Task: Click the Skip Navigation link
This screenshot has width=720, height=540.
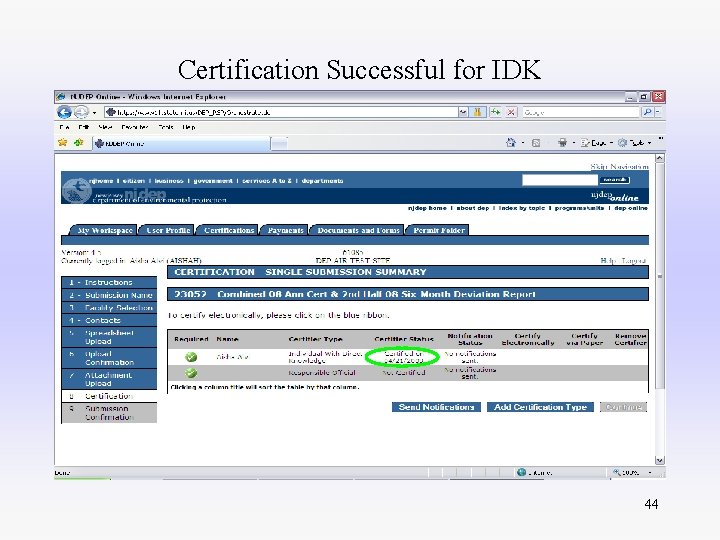Action: click(x=619, y=166)
